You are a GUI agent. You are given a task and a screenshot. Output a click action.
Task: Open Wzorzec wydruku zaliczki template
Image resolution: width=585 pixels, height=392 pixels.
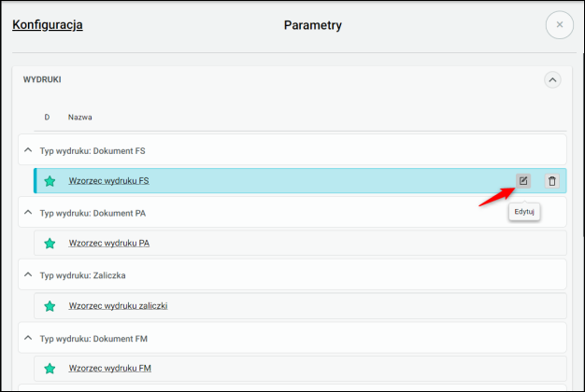pos(118,305)
